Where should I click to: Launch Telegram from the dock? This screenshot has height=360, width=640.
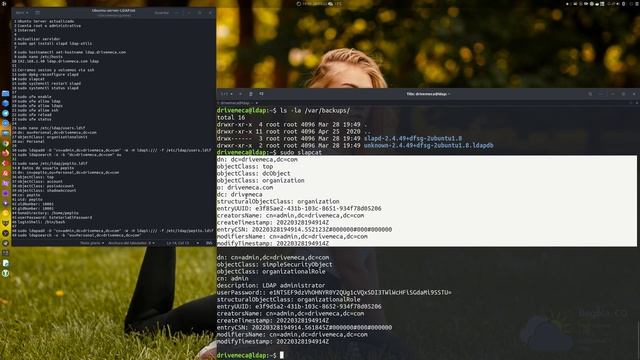tap(5, 113)
